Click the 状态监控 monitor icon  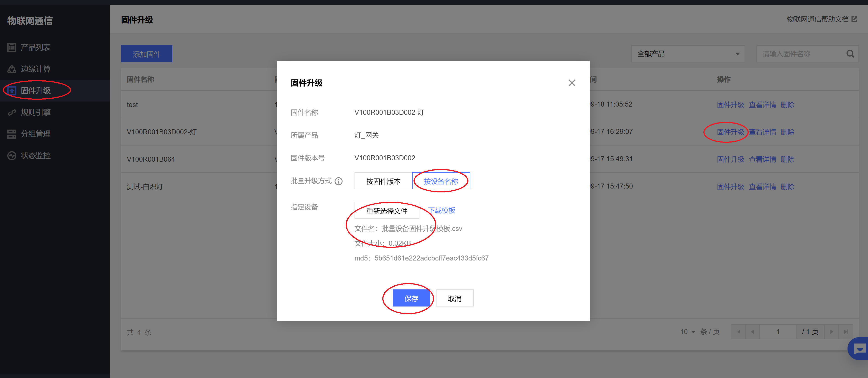(x=12, y=156)
